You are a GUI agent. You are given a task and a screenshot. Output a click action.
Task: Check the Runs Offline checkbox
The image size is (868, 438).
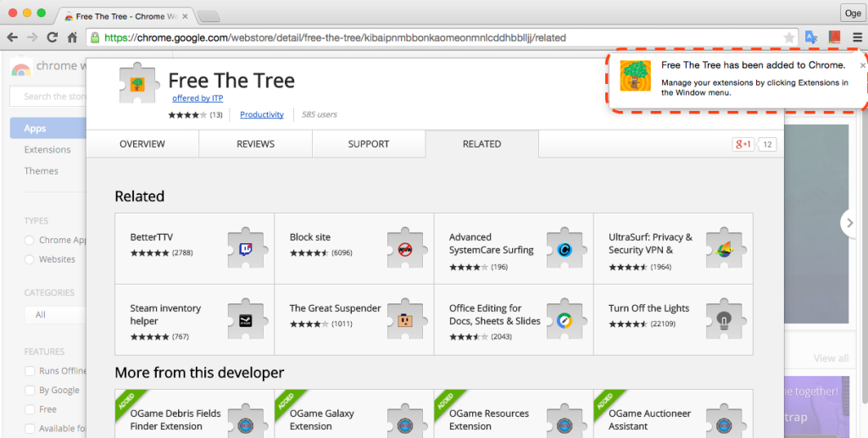point(30,370)
